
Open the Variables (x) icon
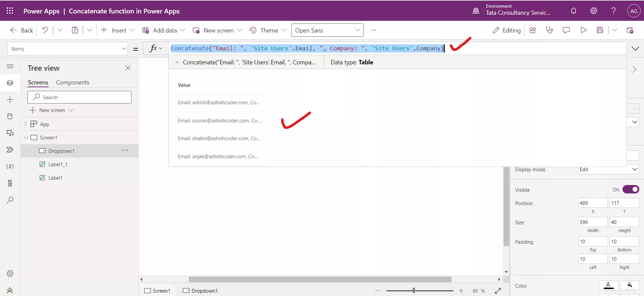[x=10, y=166]
